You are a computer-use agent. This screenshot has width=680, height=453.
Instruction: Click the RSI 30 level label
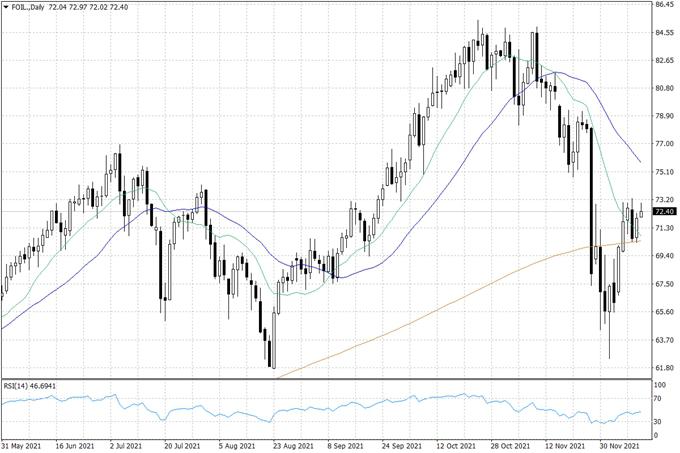(x=659, y=421)
